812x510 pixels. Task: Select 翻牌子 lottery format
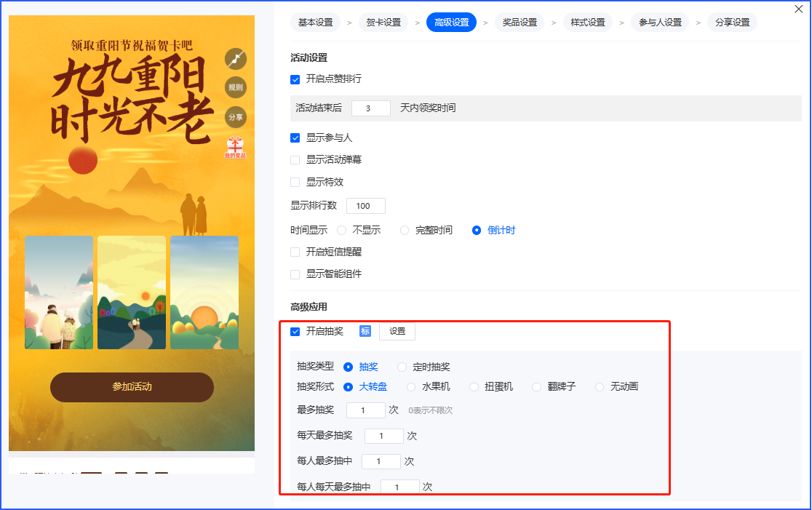point(536,387)
